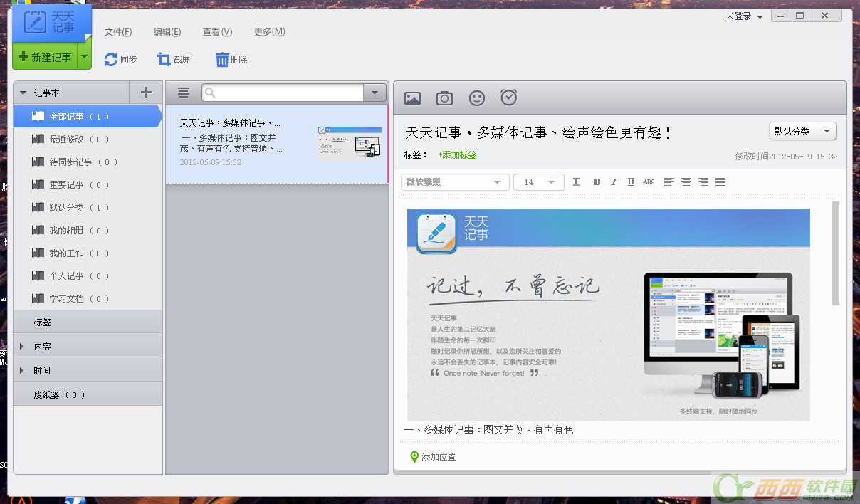Click the 修改时间2012-05-09 15:32 text
This screenshot has height=504, width=860.
(x=786, y=157)
